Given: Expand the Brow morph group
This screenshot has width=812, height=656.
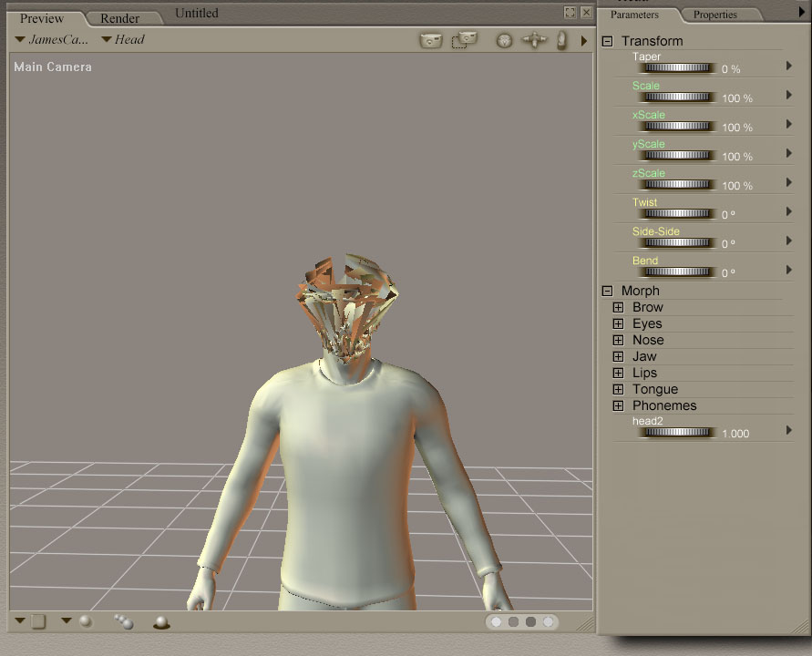Looking at the screenshot, I should (618, 307).
